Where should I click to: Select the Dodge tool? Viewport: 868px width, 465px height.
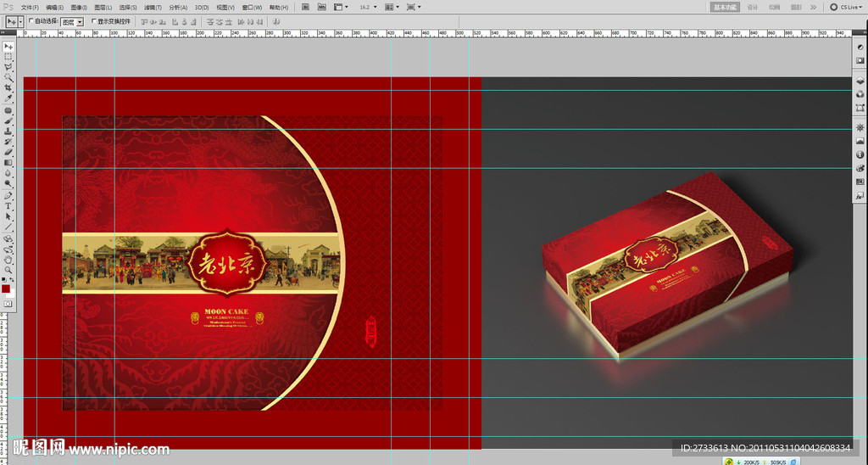tap(8, 183)
